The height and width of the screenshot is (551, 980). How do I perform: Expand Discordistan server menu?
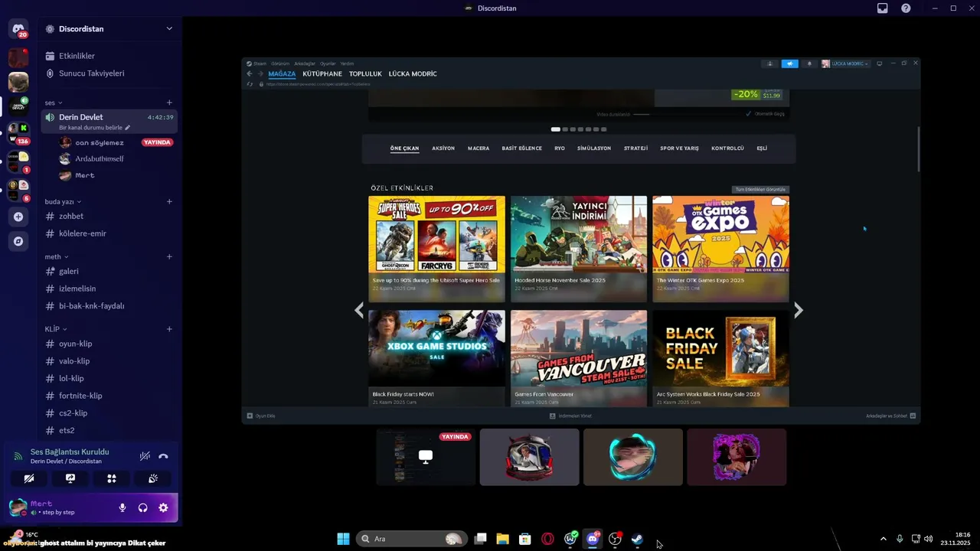click(x=169, y=29)
